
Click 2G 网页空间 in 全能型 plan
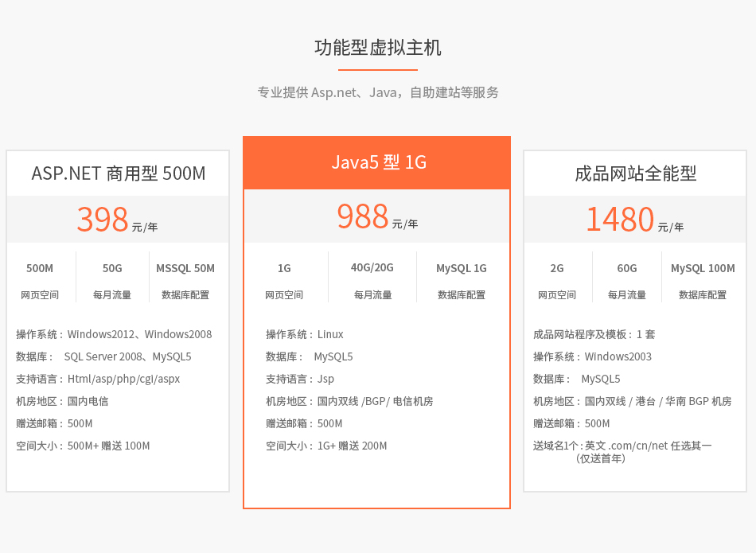tap(557, 281)
